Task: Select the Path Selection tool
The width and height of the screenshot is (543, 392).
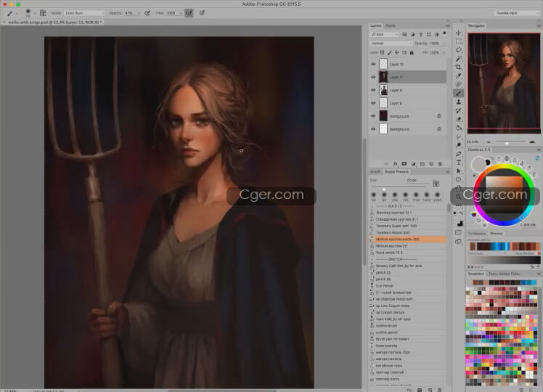Action: (x=459, y=171)
